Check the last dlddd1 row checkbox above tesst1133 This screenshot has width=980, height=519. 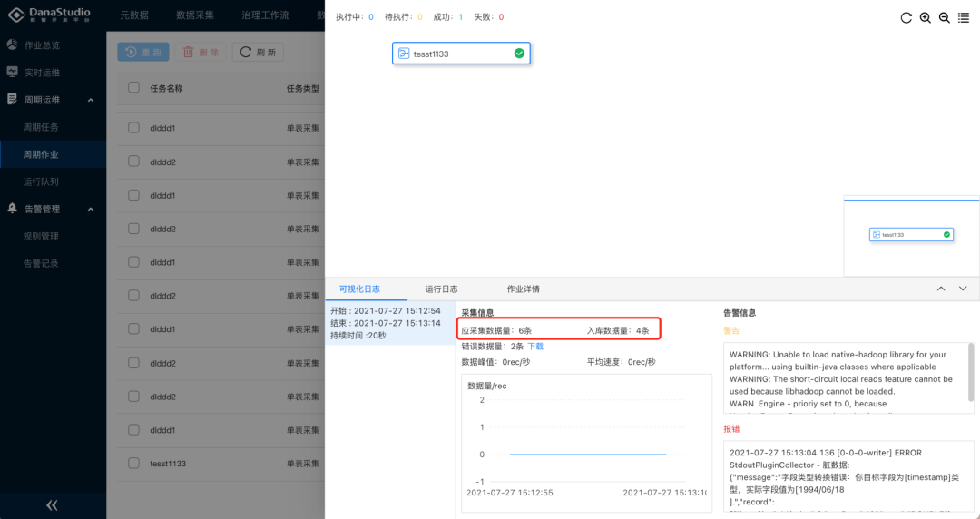tap(133, 429)
